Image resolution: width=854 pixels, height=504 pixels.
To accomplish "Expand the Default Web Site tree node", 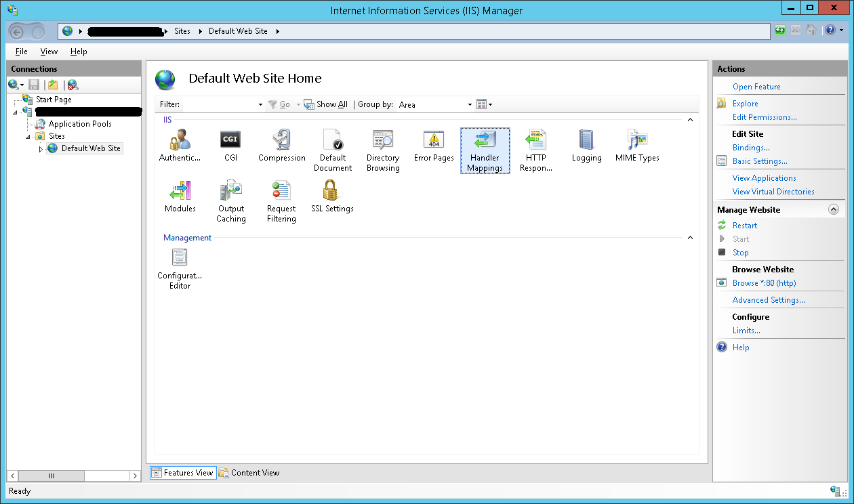I will click(41, 149).
